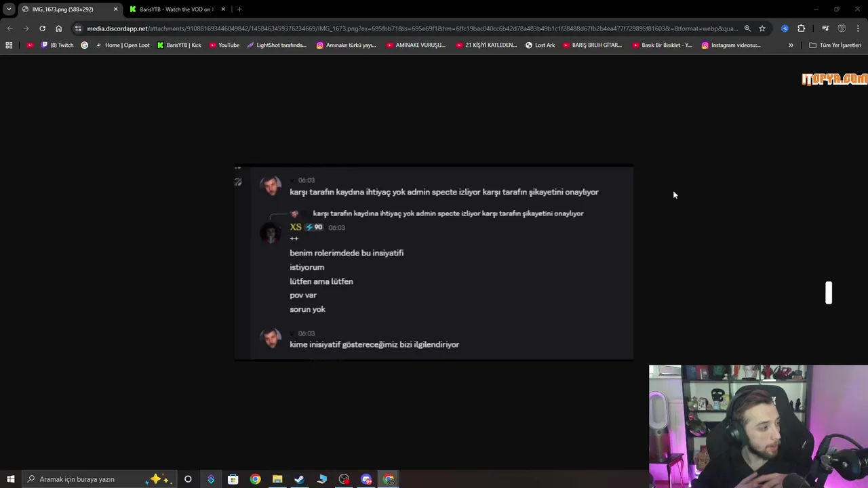
Task: Open the 21 KİŞİYİ KATLEDEN bookmark
Action: (x=486, y=45)
